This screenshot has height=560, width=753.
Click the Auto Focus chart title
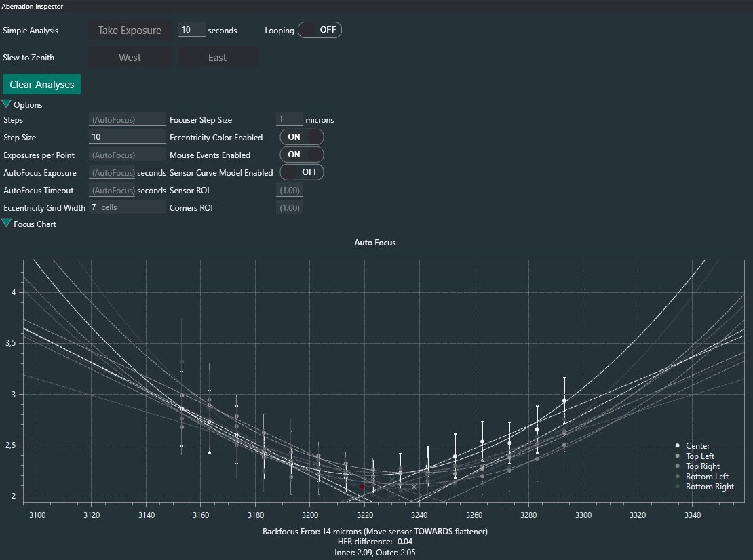[x=375, y=242]
